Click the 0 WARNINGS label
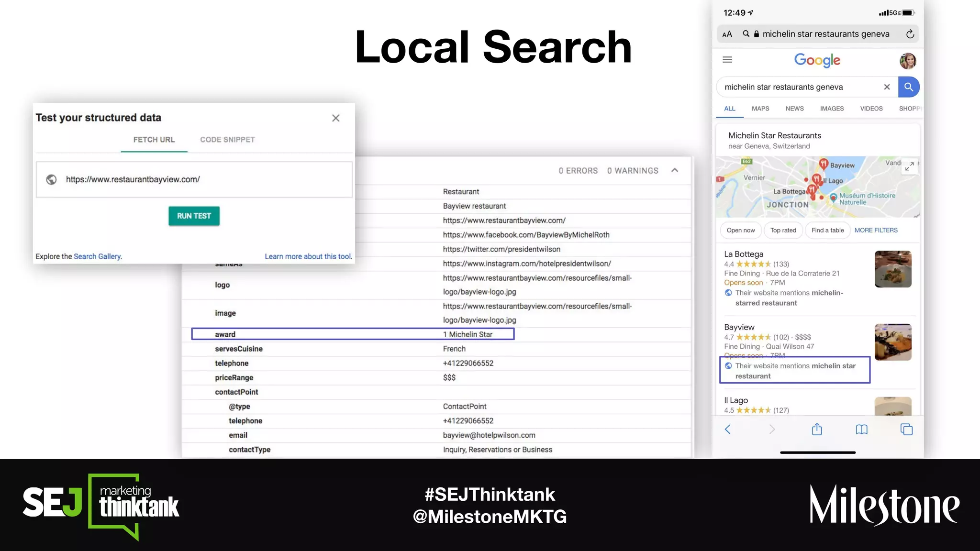Screen dimensions: 980x551 633,171
